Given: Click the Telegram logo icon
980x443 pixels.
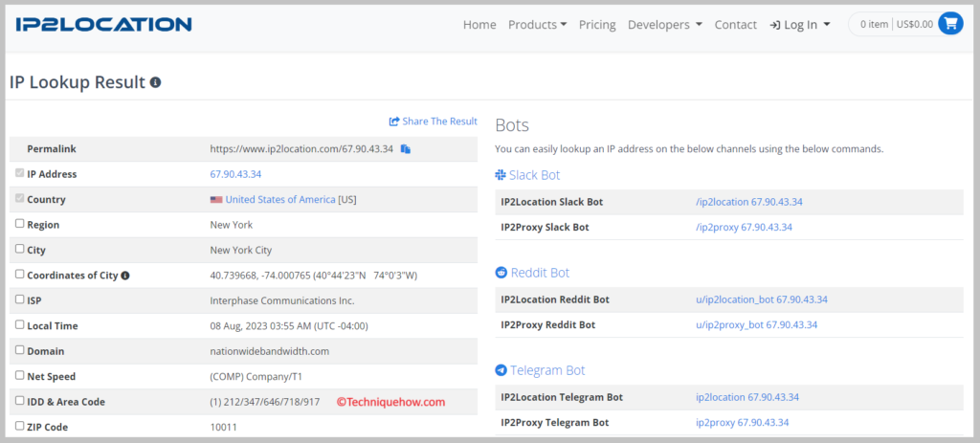Looking at the screenshot, I should click(x=501, y=370).
